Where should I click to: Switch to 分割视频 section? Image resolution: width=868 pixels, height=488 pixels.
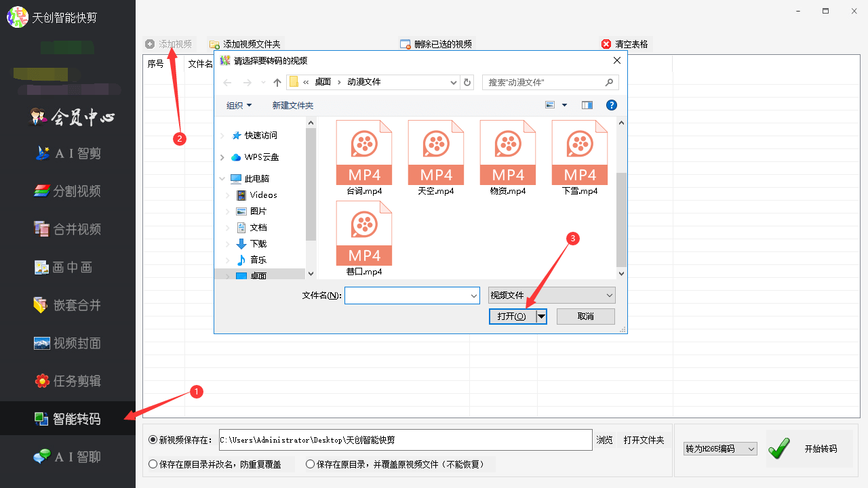[68, 191]
